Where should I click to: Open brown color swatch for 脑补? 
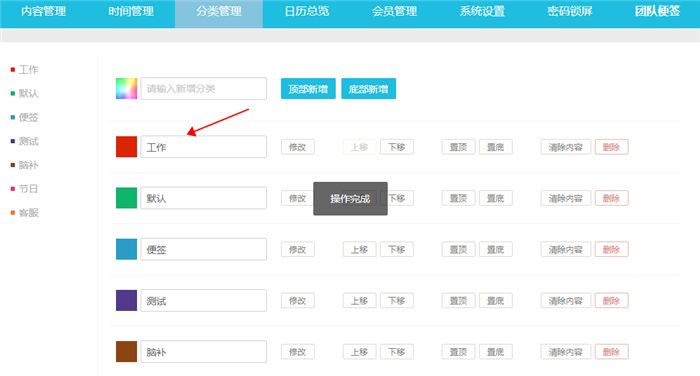tap(126, 351)
